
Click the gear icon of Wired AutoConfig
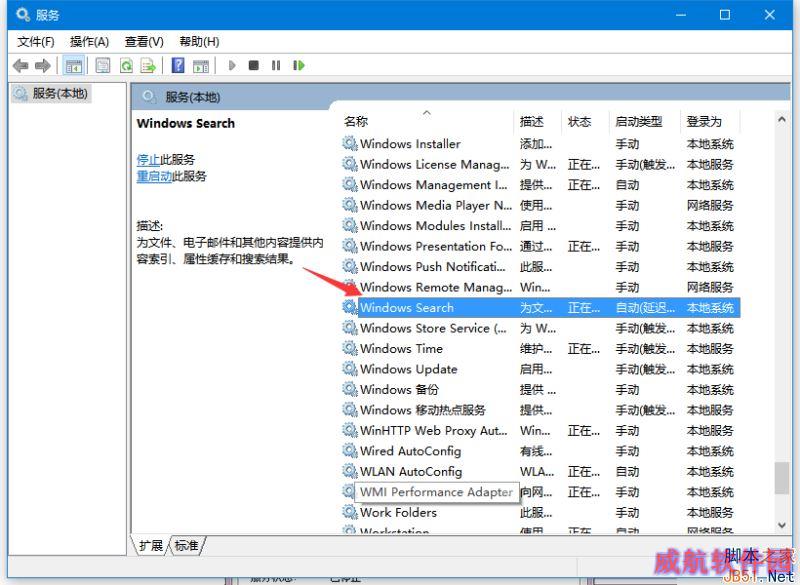click(x=349, y=451)
